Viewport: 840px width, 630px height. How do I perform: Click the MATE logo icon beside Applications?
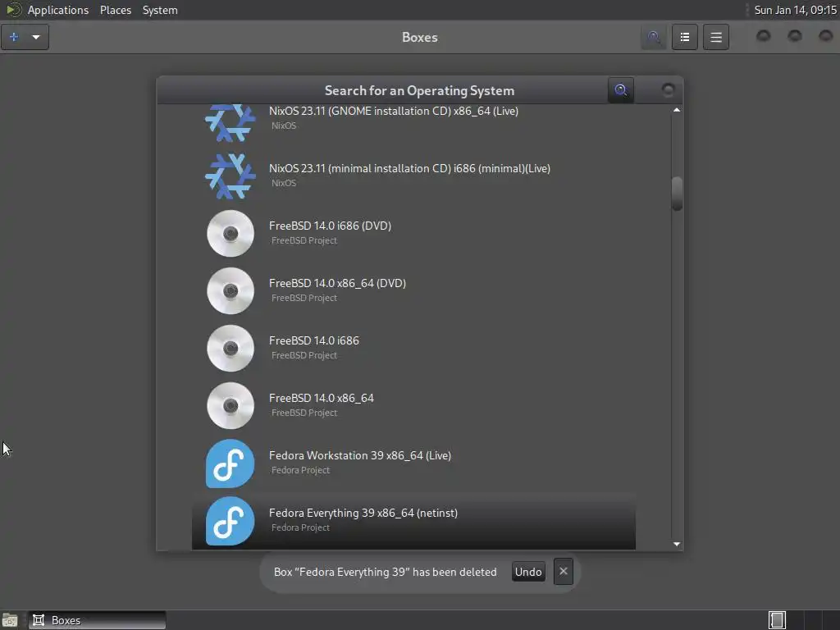pyautogui.click(x=13, y=10)
